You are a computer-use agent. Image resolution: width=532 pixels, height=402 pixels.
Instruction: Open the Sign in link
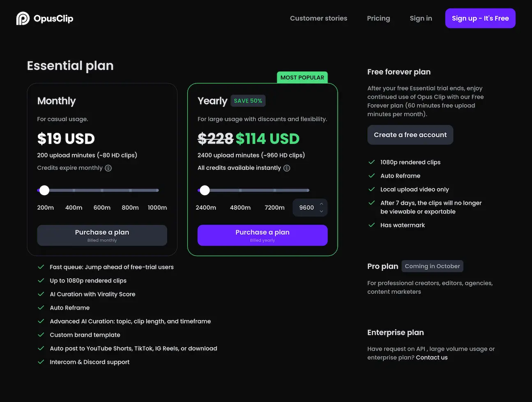click(421, 18)
